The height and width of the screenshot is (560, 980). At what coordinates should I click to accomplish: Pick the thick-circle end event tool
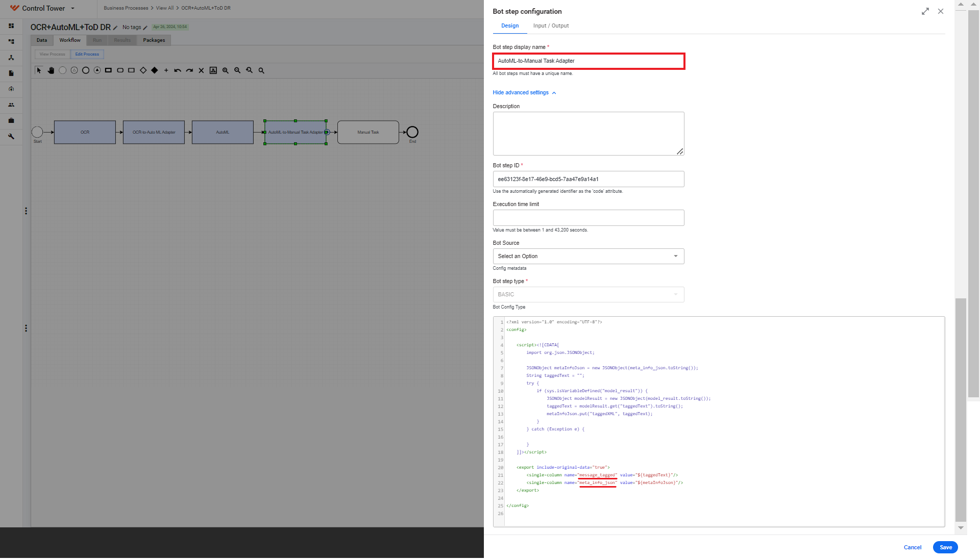[86, 70]
